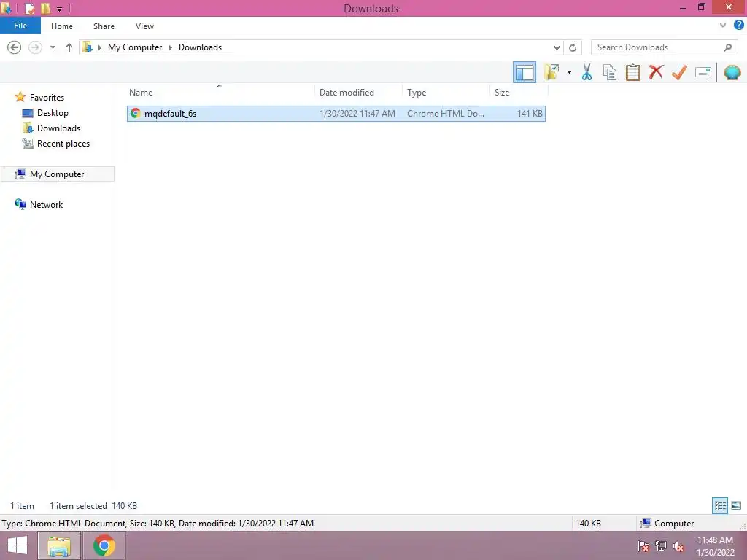
Task: Click the 141 KB size cell
Action: coord(530,113)
